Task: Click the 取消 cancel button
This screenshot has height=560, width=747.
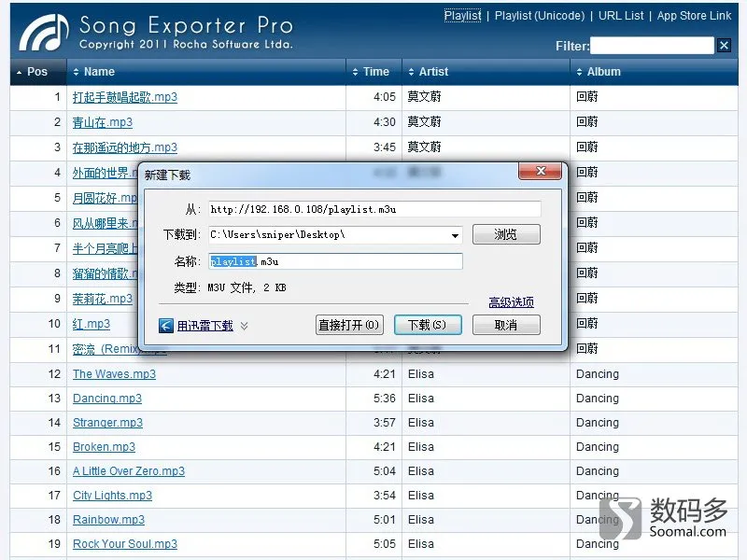Action: point(506,325)
